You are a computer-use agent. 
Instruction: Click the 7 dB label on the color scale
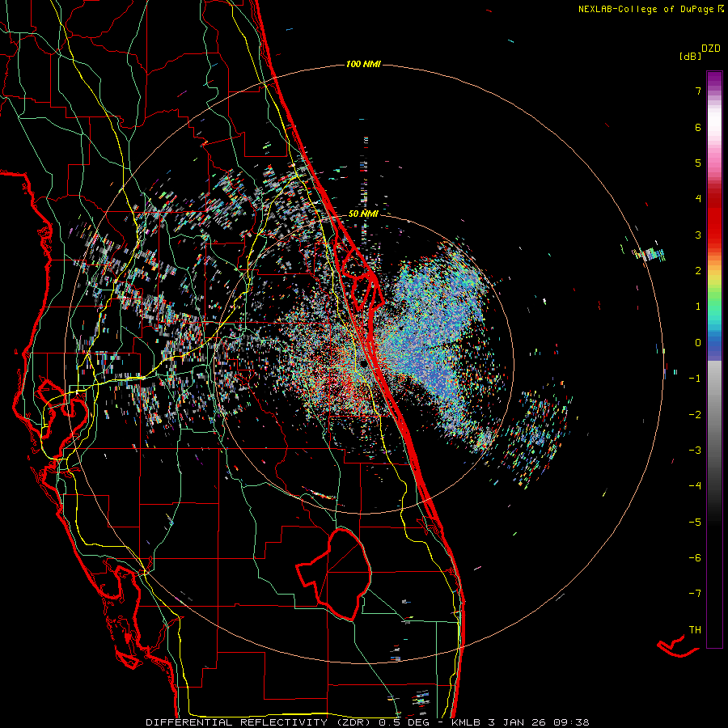(x=698, y=91)
